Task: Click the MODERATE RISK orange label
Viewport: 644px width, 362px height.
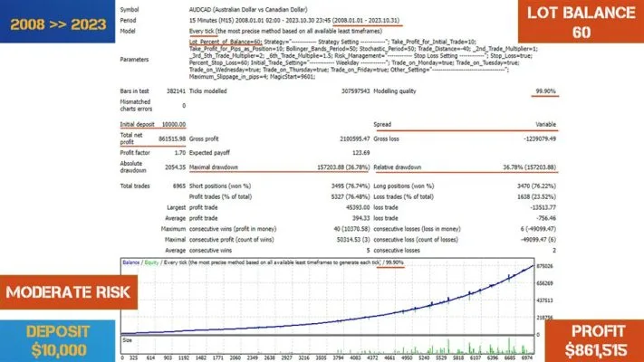Action: point(69,292)
